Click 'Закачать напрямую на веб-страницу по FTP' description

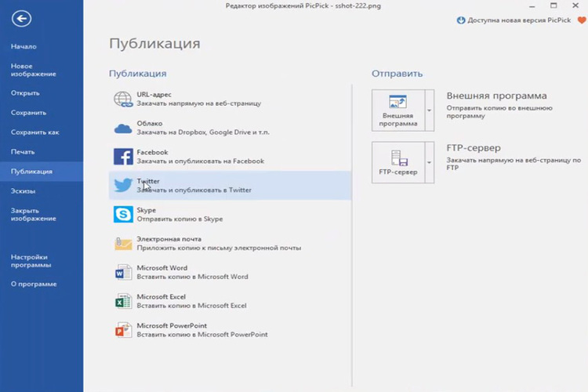[514, 164]
